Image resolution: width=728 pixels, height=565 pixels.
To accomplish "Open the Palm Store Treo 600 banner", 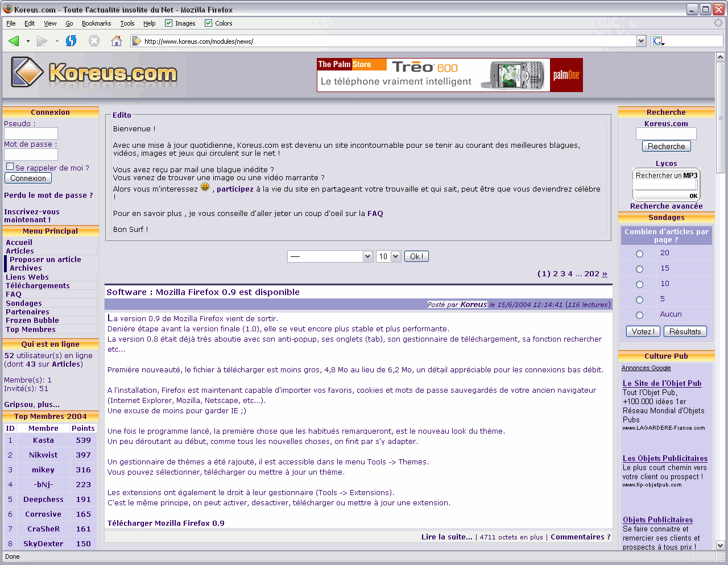I will click(450, 75).
